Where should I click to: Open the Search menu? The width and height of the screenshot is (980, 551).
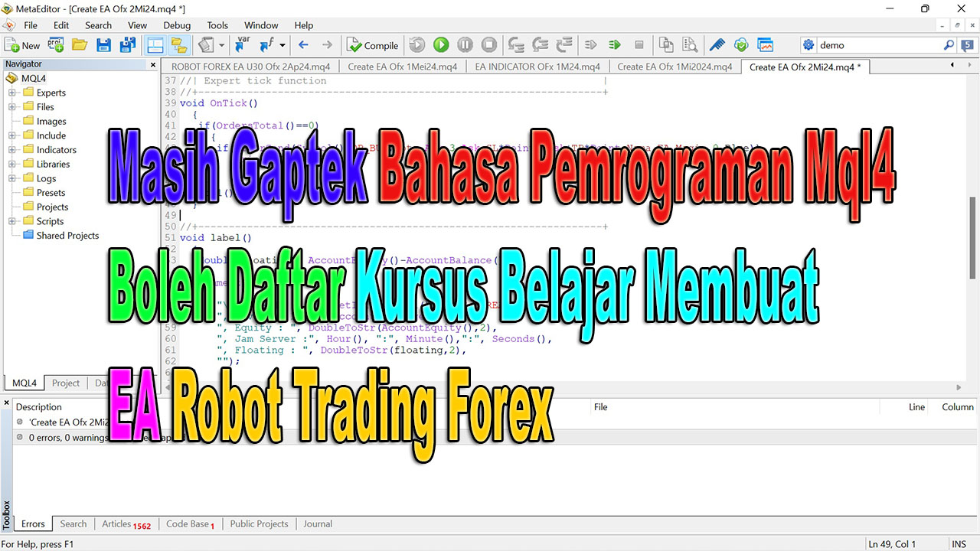pos(98,25)
